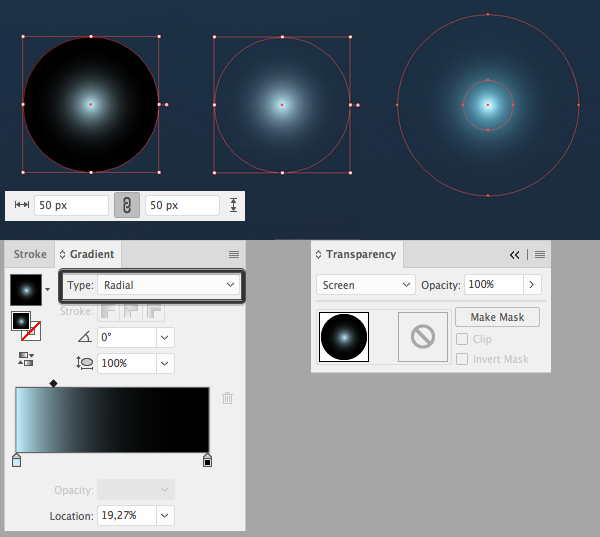Click the Make Mask button

tap(497, 317)
